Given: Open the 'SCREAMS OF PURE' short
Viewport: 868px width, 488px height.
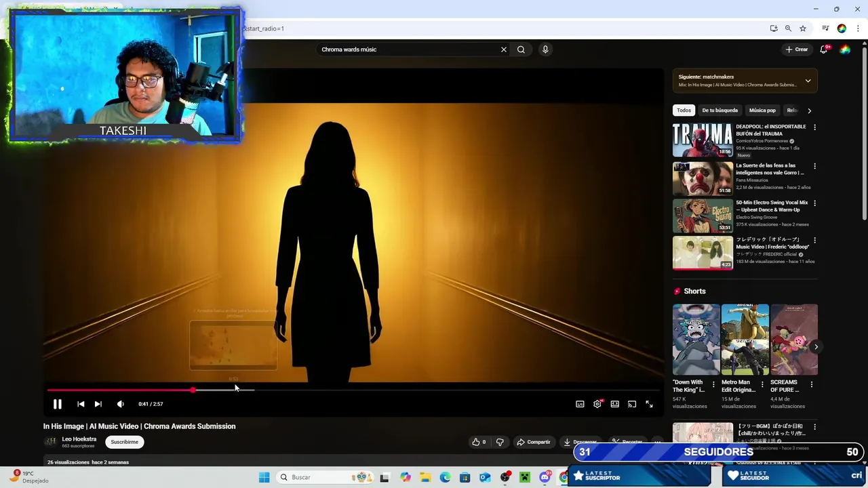Looking at the screenshot, I should pos(794,340).
